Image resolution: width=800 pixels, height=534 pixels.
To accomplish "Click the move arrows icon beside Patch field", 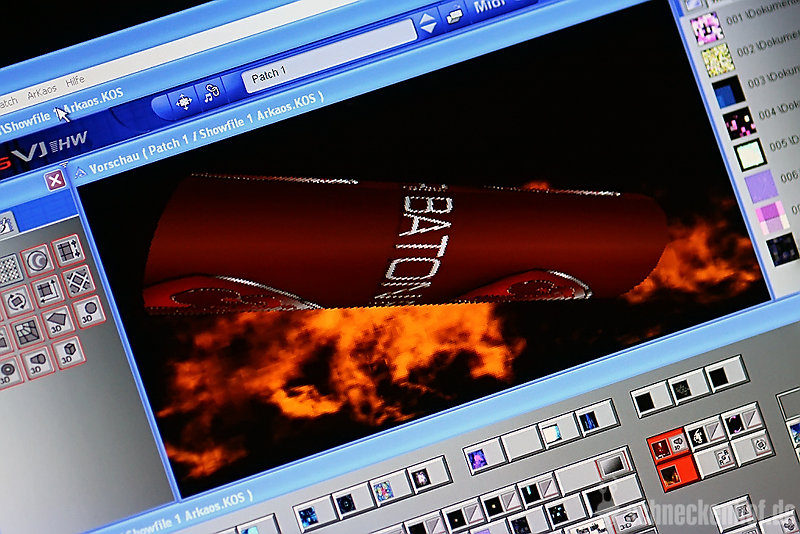I will click(x=183, y=101).
